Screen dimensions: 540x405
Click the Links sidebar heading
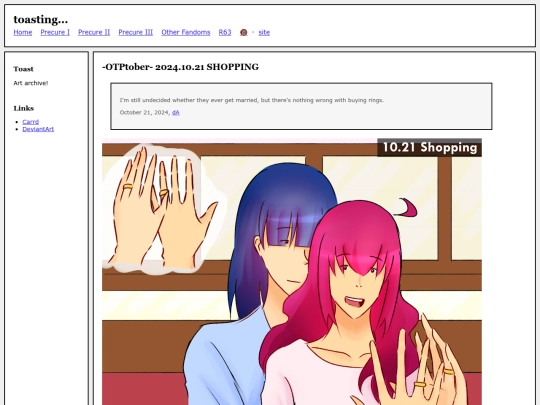[24, 108]
